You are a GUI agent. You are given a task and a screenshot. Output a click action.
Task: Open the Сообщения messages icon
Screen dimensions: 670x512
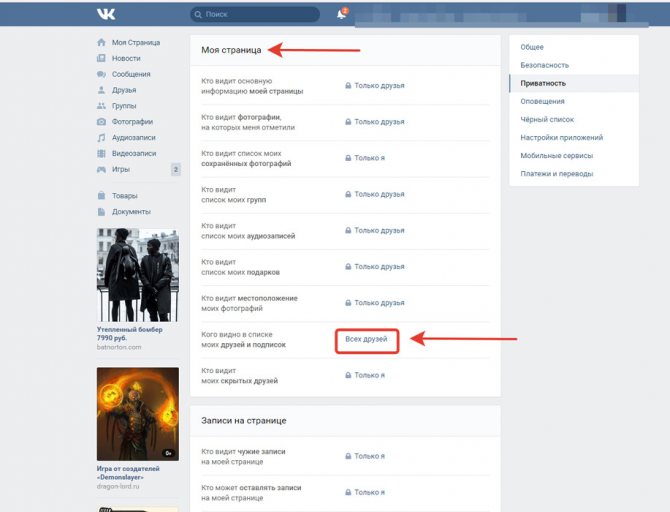click(101, 74)
